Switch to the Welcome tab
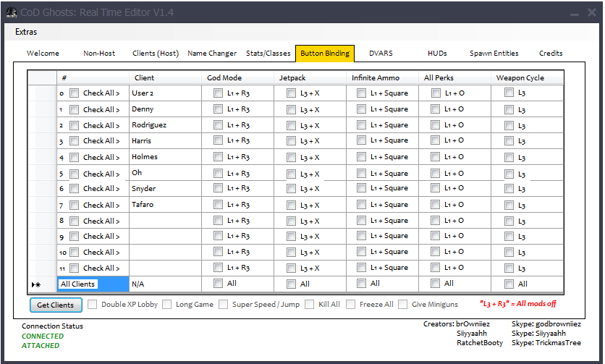The height and width of the screenshot is (364, 605). [x=43, y=54]
